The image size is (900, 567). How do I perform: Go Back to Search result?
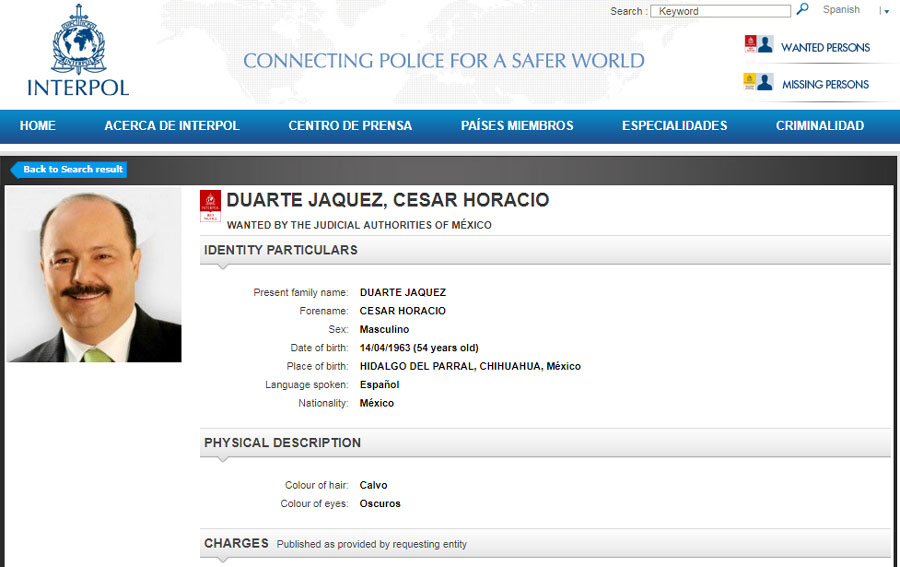69,169
